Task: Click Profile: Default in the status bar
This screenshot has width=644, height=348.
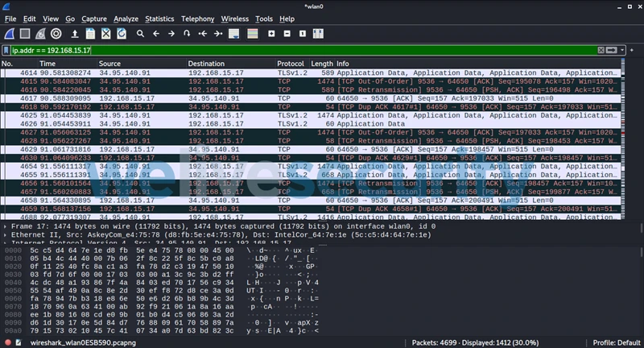Action: tap(617, 342)
